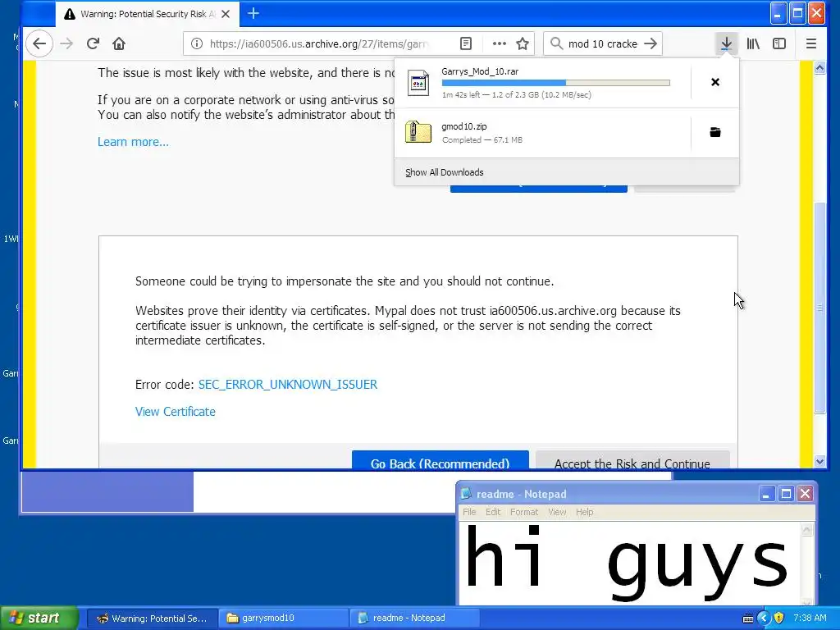Bookmark this page with the star
The height and width of the screenshot is (630, 840).
point(523,43)
